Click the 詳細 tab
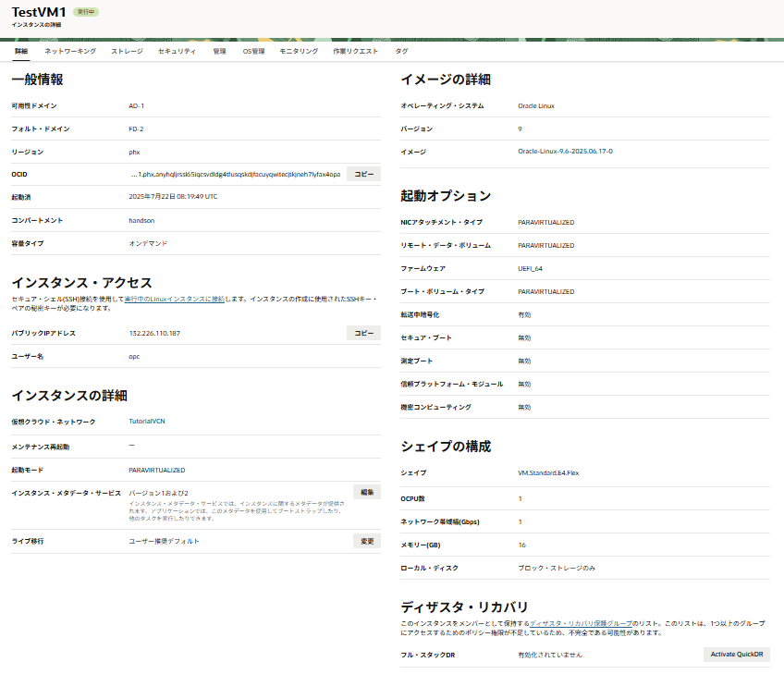 click(x=21, y=52)
